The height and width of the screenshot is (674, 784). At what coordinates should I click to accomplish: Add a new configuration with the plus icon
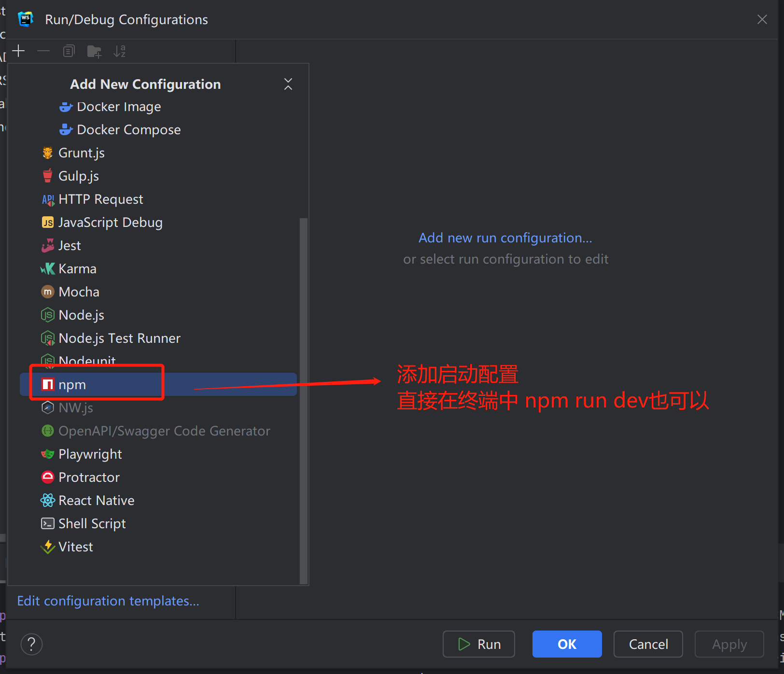tap(18, 51)
